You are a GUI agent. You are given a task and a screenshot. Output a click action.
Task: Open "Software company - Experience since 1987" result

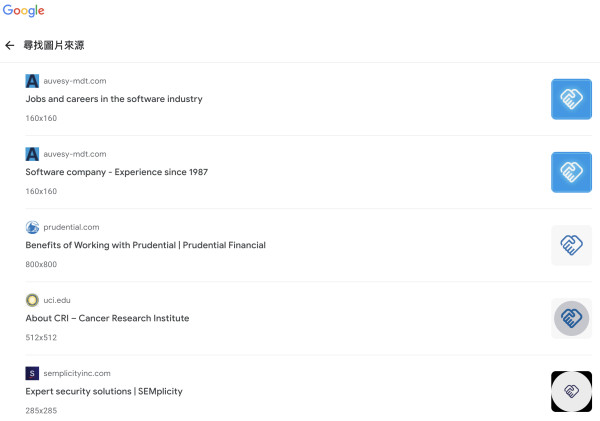(116, 172)
